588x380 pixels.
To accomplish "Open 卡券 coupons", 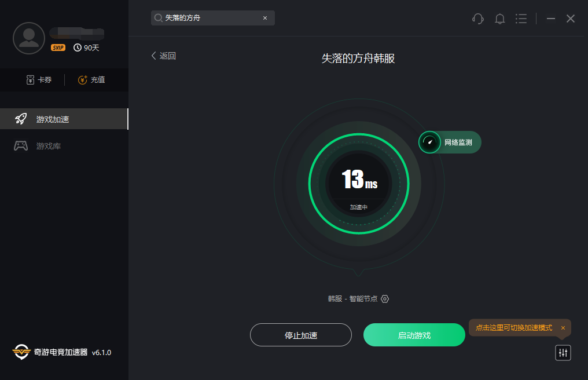I will pos(39,79).
